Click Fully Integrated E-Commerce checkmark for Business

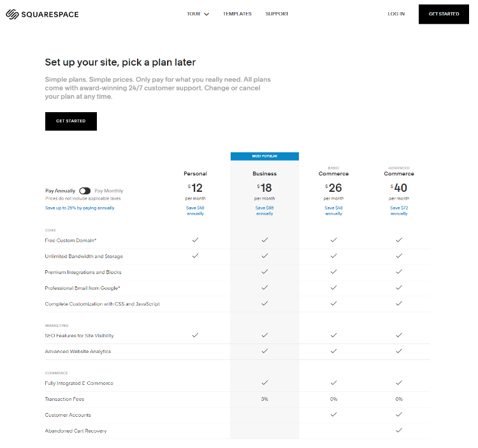pos(264,382)
